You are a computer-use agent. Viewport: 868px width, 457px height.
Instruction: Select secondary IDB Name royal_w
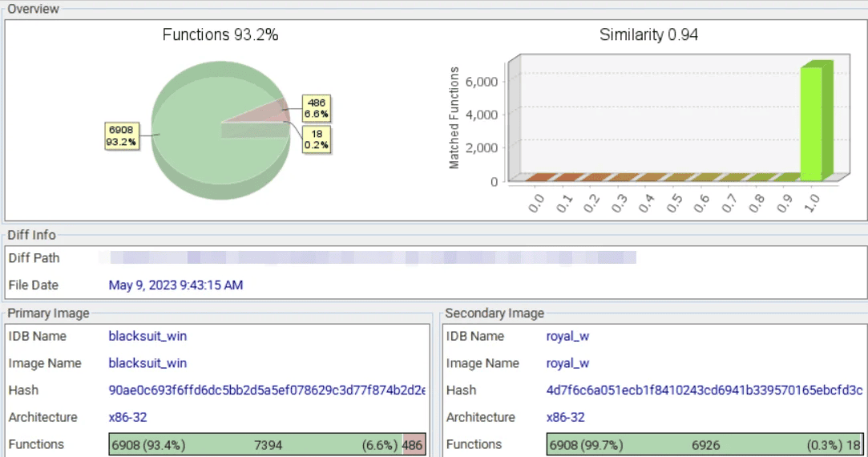[x=567, y=336]
